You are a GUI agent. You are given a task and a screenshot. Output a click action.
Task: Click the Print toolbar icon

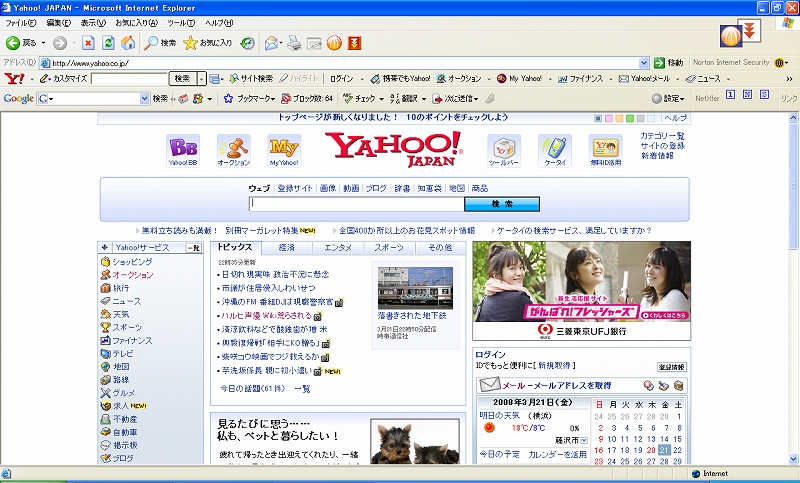294,43
